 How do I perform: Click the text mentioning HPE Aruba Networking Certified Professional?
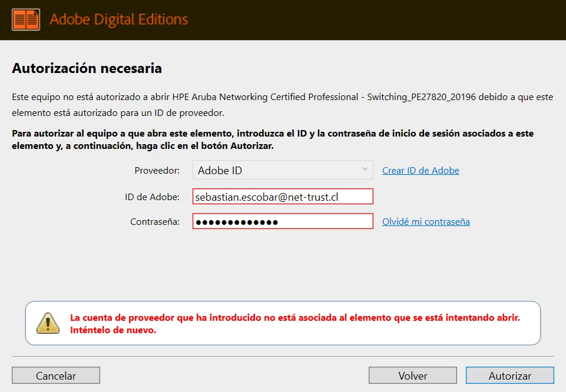pyautogui.click(x=282, y=105)
